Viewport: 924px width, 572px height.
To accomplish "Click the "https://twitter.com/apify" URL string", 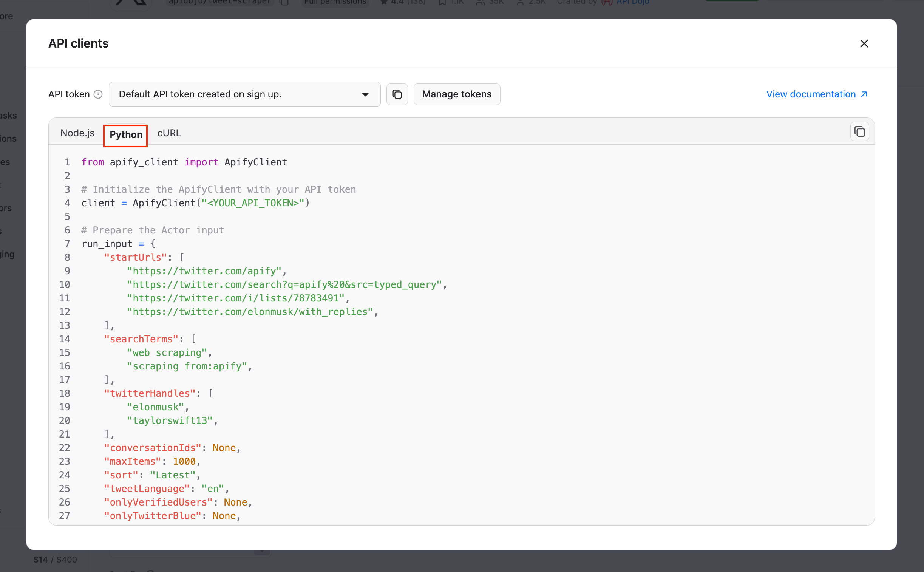I will point(204,271).
